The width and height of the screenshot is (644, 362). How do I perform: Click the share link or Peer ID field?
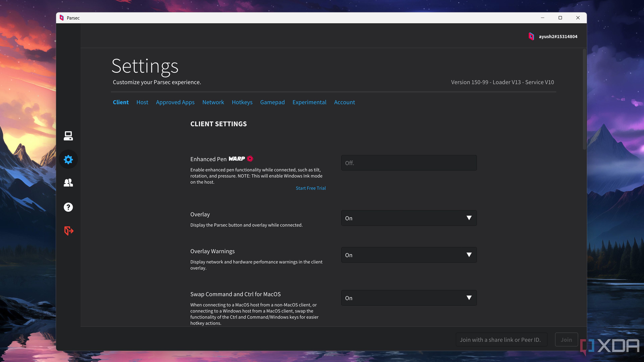[501, 340]
